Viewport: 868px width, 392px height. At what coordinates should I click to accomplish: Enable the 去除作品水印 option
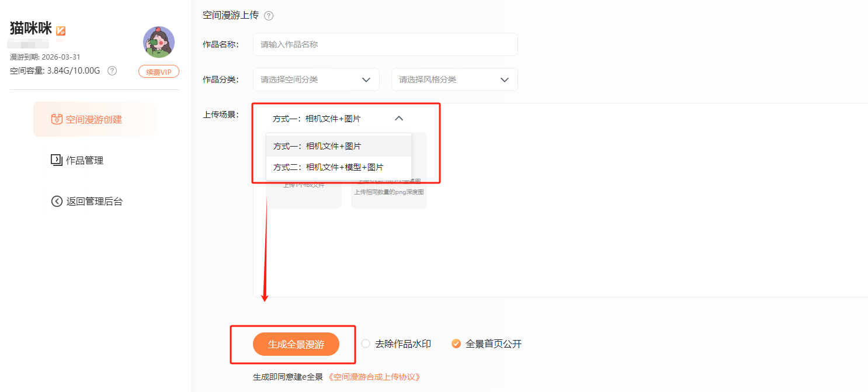click(366, 344)
